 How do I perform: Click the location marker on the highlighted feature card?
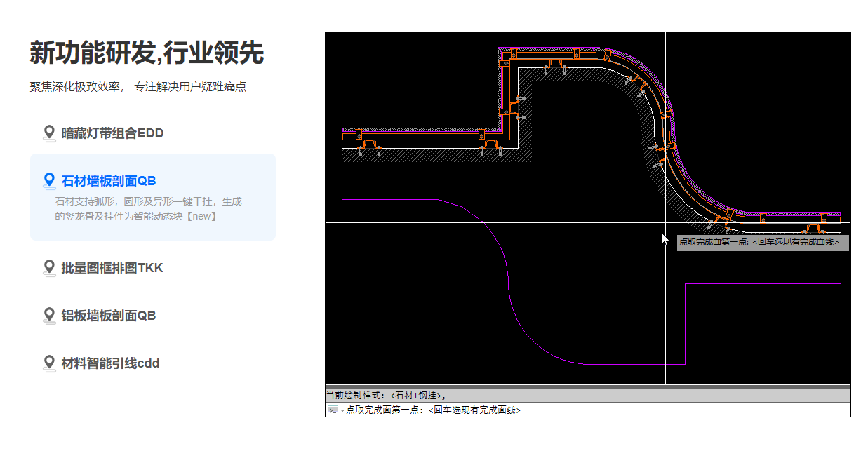[x=49, y=180]
